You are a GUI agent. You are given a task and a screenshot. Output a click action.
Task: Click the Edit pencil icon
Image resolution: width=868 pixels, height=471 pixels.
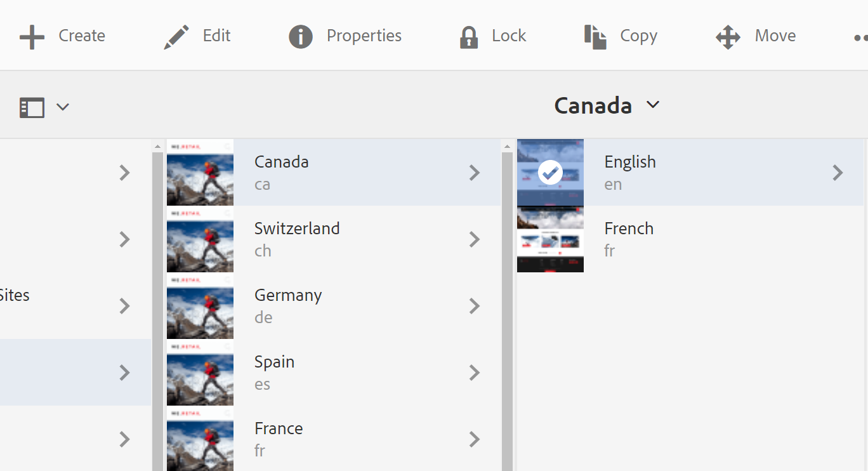tap(176, 37)
